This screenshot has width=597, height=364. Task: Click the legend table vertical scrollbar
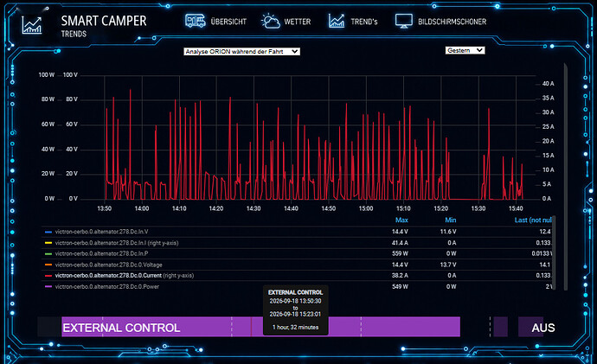(554, 252)
